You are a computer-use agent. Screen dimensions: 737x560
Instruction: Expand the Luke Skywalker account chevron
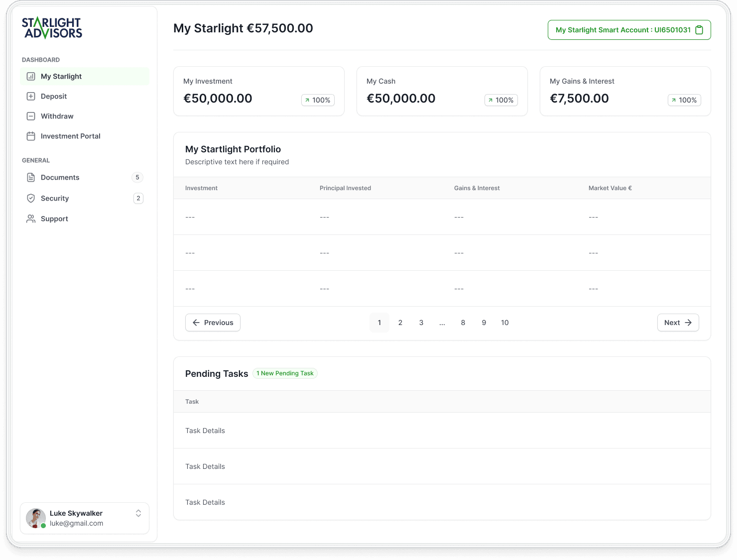138,513
